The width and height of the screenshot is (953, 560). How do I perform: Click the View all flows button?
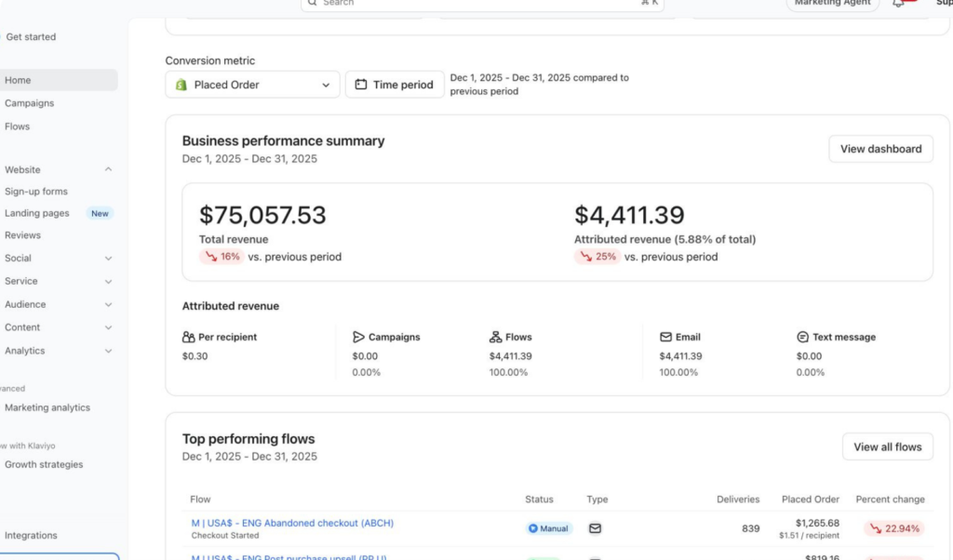pyautogui.click(x=887, y=447)
